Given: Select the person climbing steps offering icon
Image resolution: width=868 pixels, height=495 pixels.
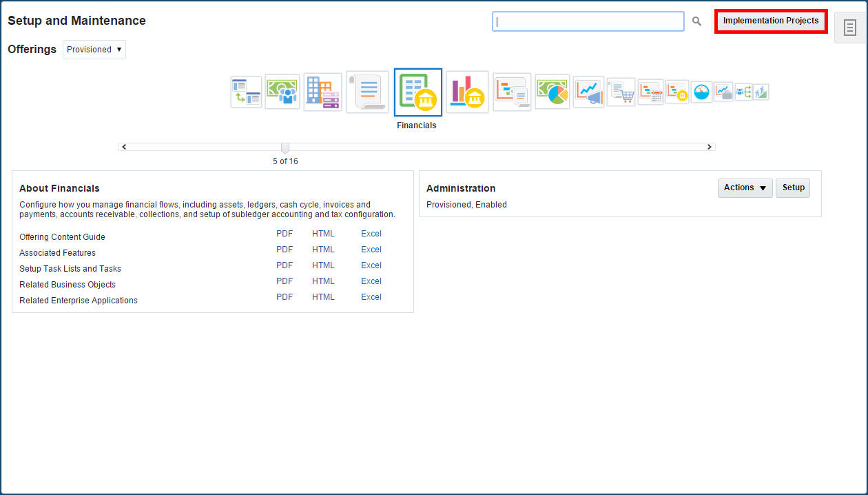Looking at the screenshot, I should point(761,92).
